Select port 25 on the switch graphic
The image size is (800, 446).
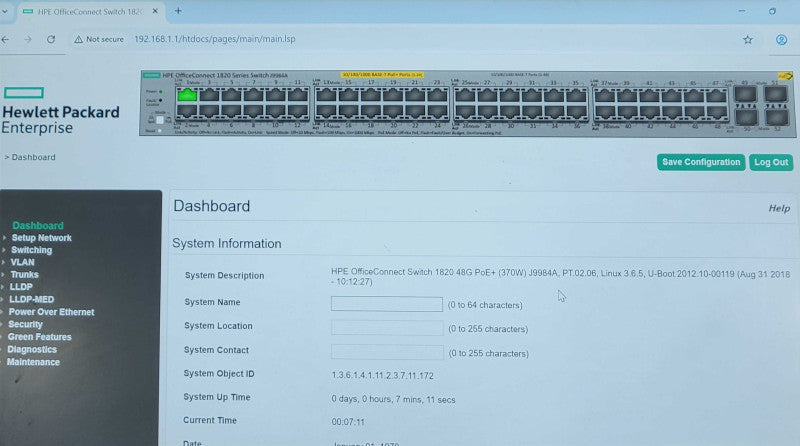point(465,96)
